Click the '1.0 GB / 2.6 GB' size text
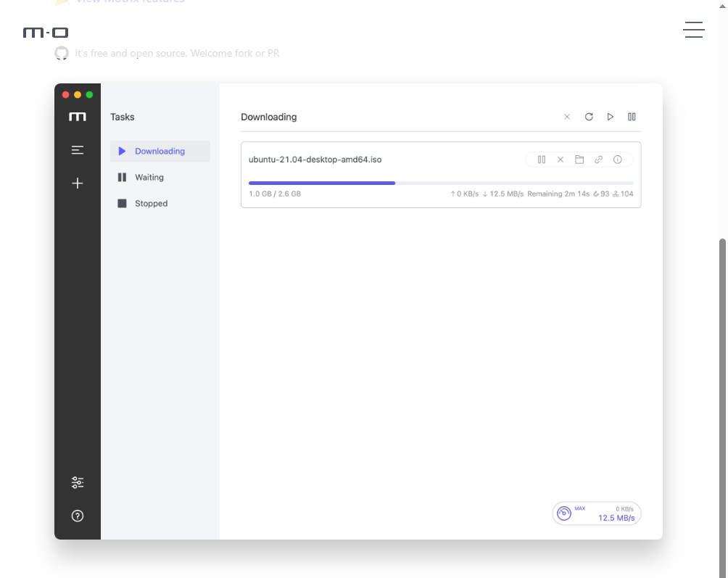 coord(275,194)
